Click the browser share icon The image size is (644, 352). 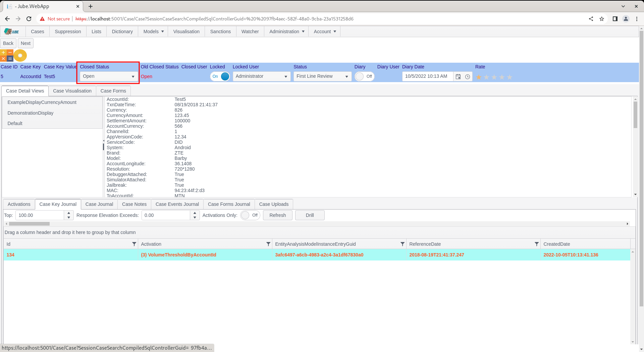[x=591, y=19]
